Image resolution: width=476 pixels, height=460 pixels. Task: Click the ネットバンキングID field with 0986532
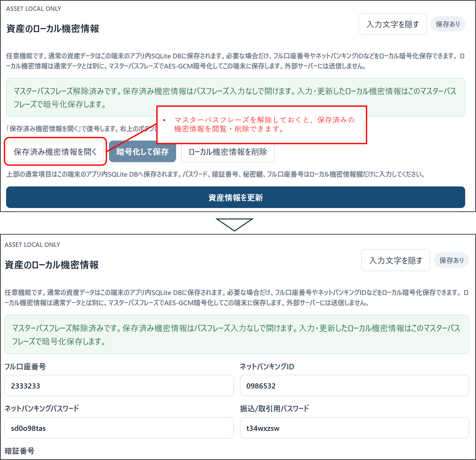[x=354, y=386]
